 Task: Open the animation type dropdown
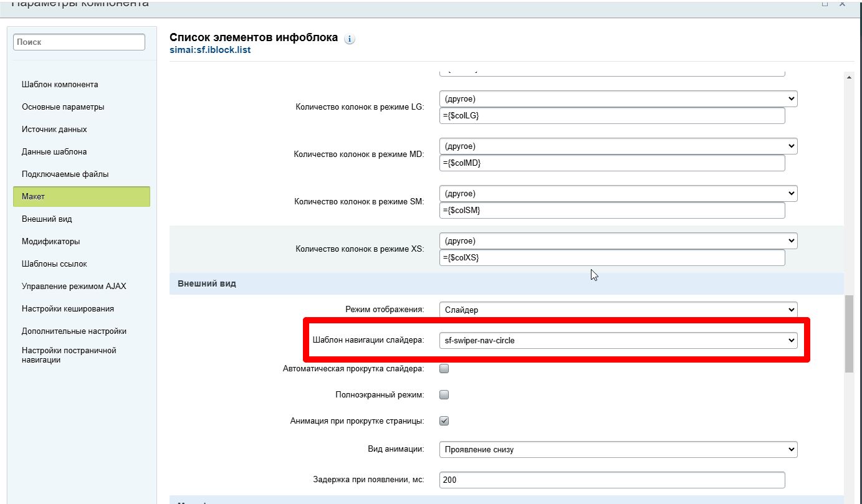point(618,449)
